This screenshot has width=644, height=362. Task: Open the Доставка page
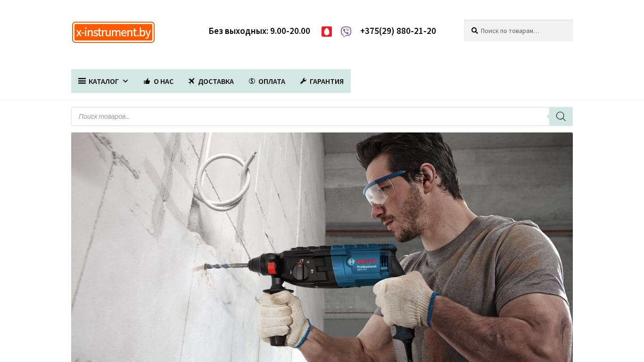click(x=211, y=81)
